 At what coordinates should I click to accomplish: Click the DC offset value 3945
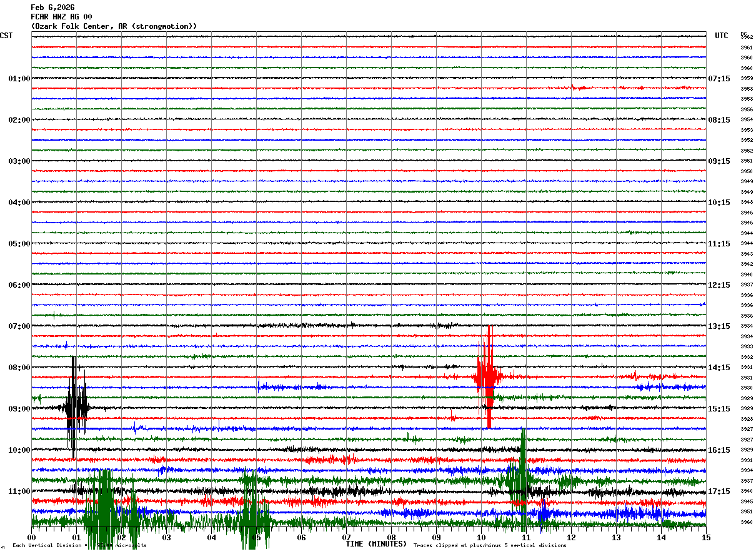tap(747, 501)
